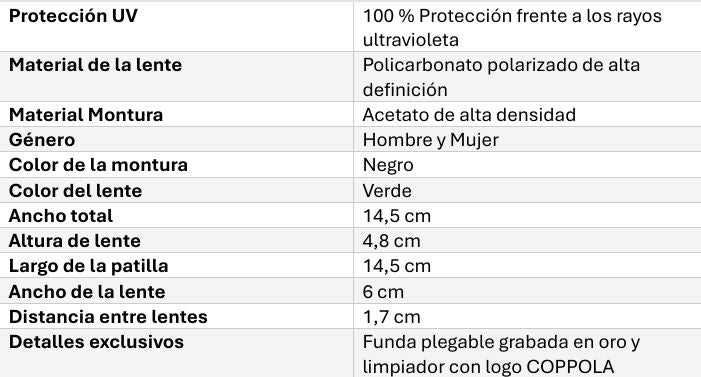Select the Material de la lente label
The width and height of the screenshot is (701, 377).
pyautogui.click(x=95, y=65)
